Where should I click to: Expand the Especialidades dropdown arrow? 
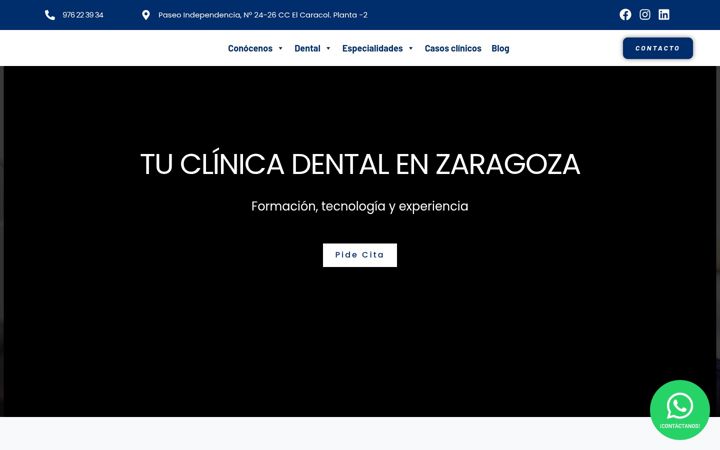coord(411,48)
